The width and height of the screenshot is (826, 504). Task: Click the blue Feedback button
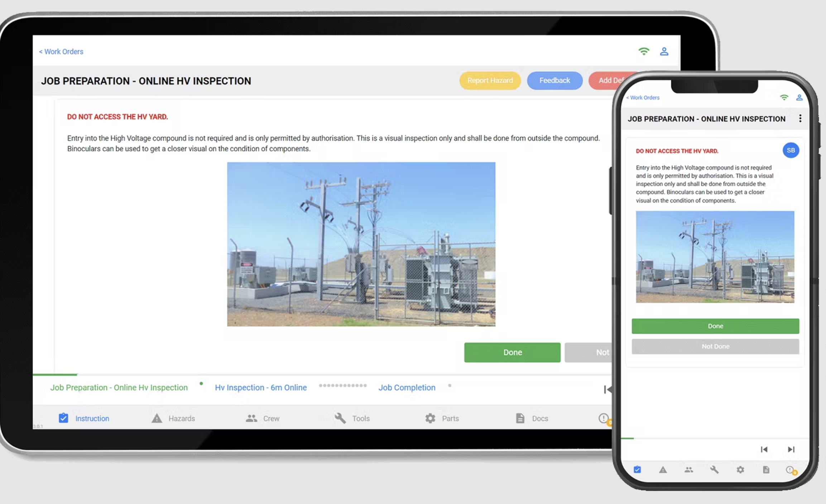[554, 81]
